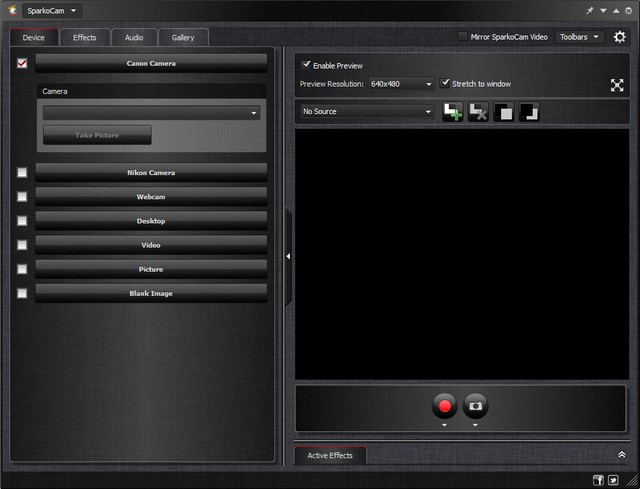640x489 pixels.
Task: Open the Facebook link icon
Action: [598, 480]
